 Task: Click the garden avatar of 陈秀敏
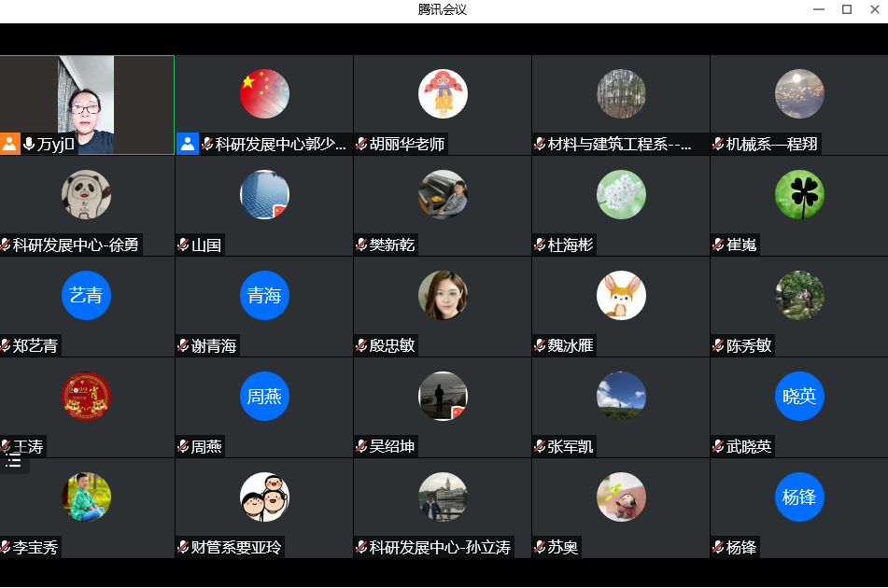(x=799, y=296)
